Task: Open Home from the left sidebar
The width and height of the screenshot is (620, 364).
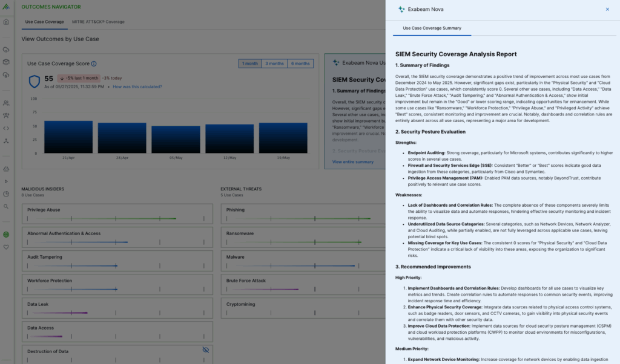Action: coord(6,21)
